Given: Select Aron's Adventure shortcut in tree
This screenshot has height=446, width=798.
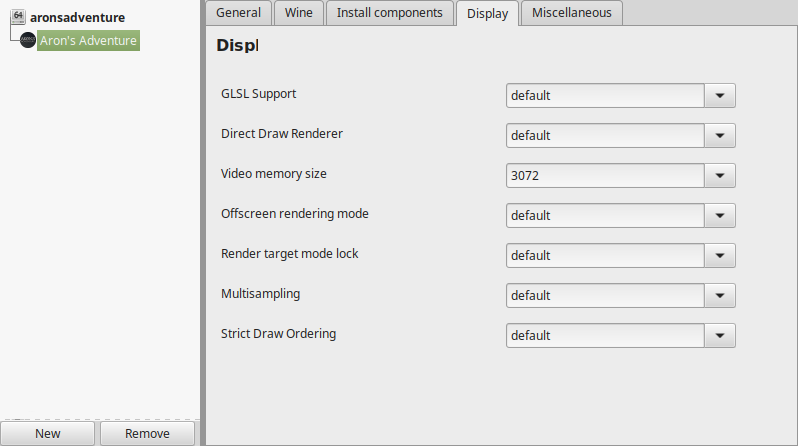Looking at the screenshot, I should [x=88, y=41].
